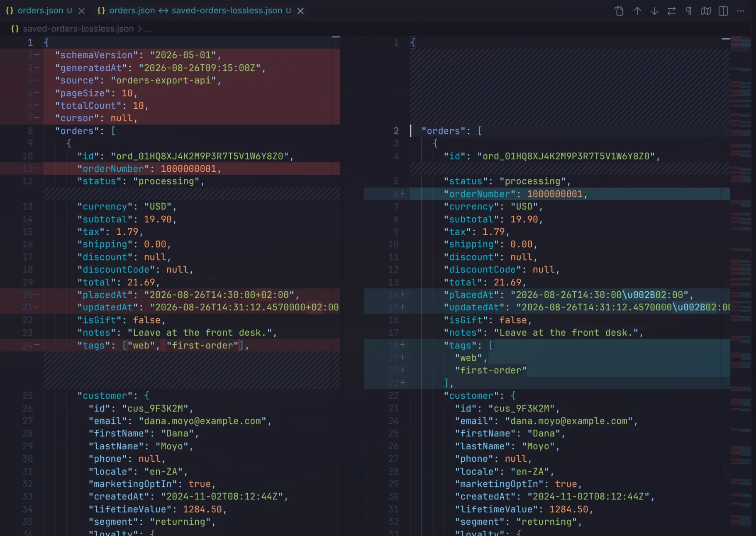Click breadcrumb JSON braces icon
This screenshot has height=536, width=756.
[15, 29]
